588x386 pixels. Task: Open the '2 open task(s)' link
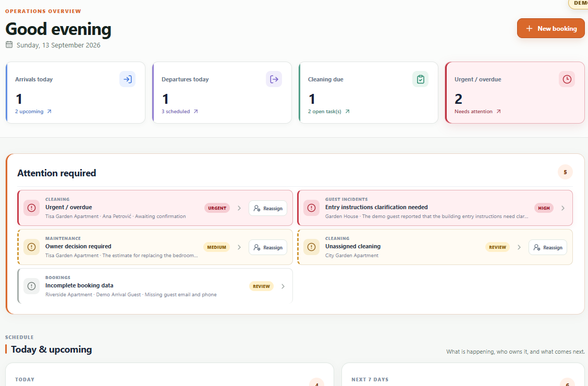[x=329, y=112]
